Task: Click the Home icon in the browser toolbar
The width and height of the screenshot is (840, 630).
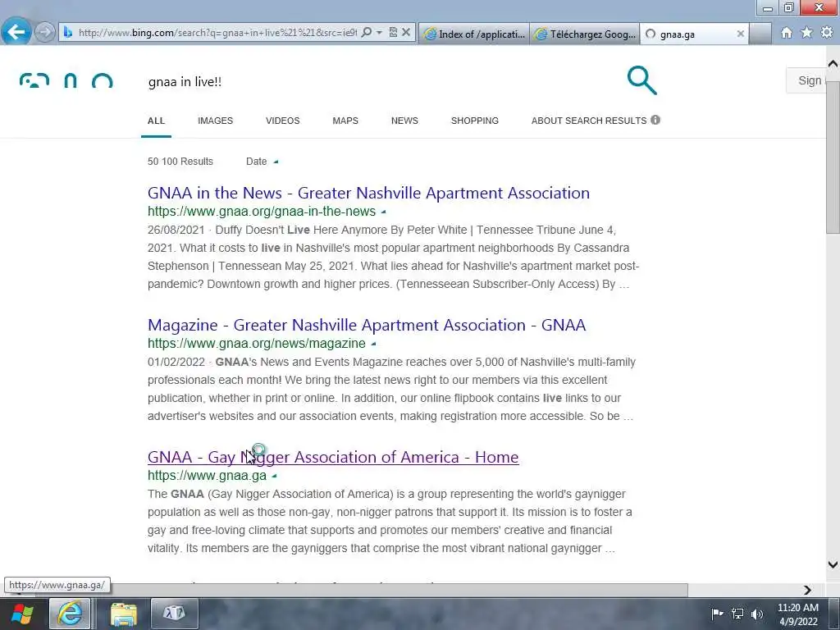Action: 787,33
